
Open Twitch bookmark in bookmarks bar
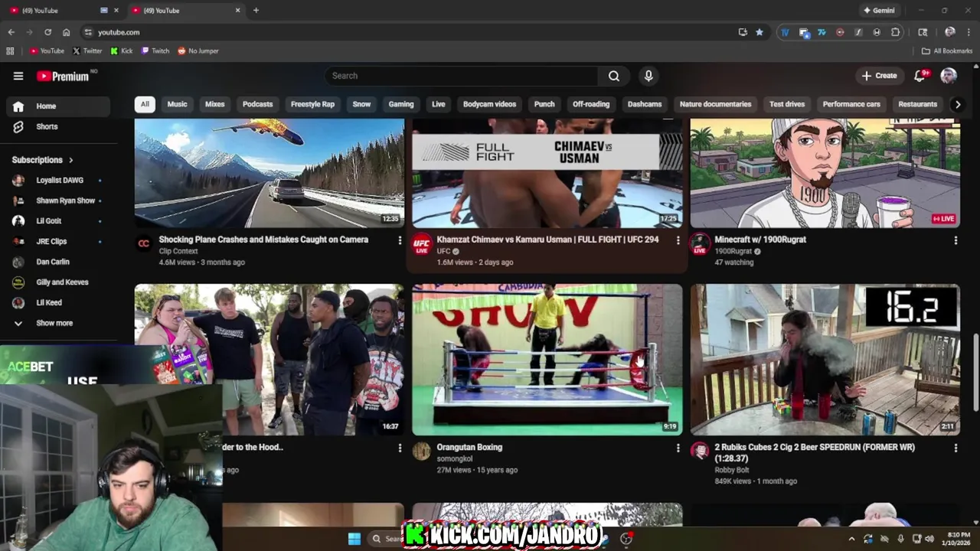[155, 51]
